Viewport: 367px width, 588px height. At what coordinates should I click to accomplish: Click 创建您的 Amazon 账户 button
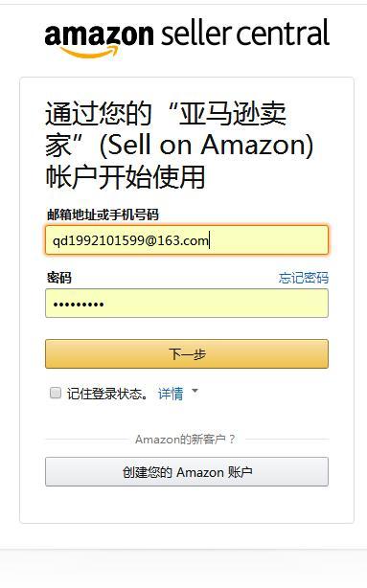pos(187,472)
